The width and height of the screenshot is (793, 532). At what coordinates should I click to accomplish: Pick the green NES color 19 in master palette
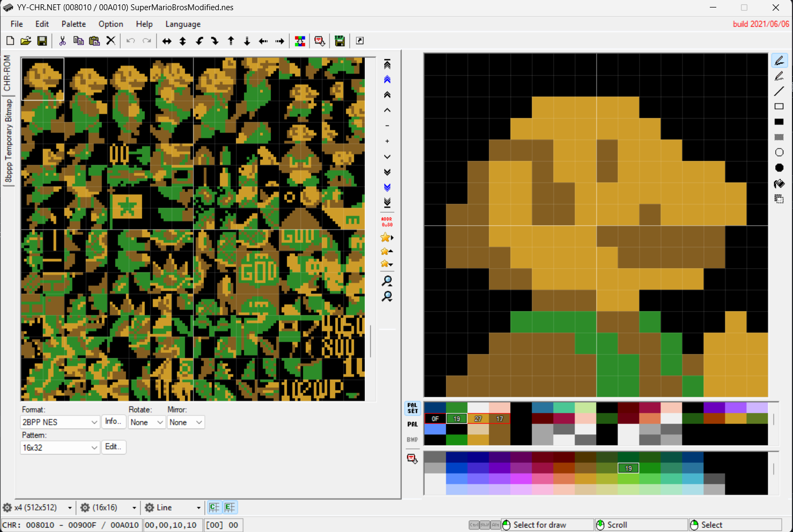628,468
